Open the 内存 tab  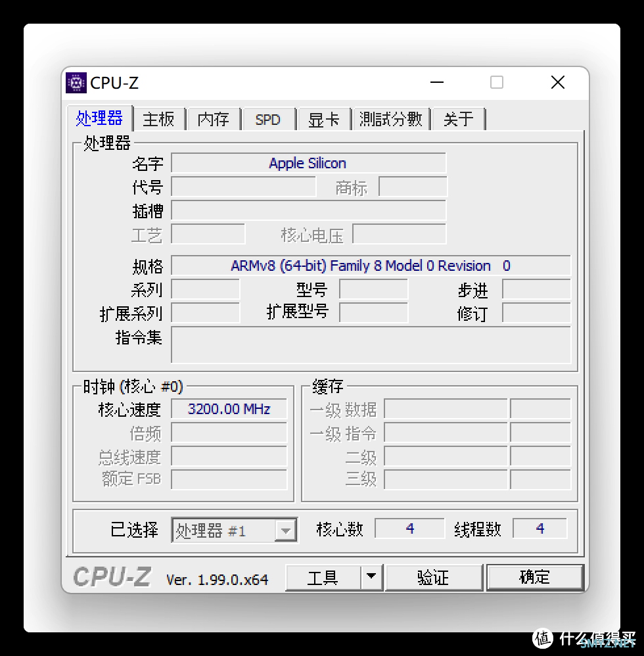214,119
